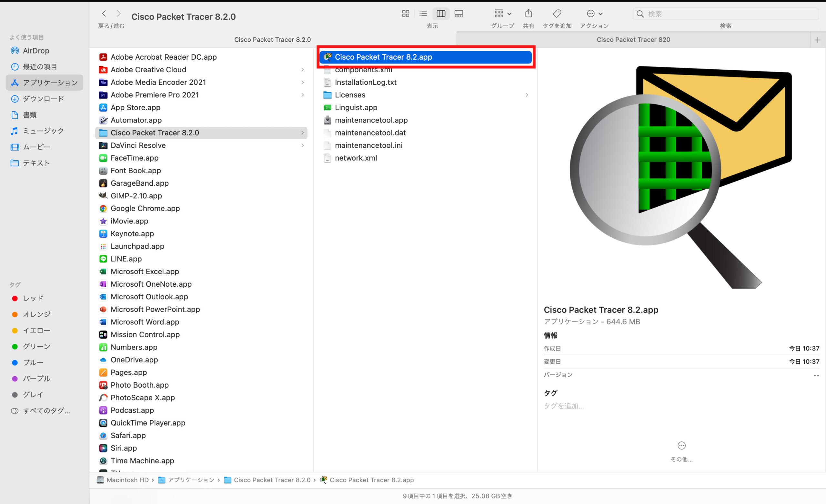The image size is (826, 504).
Task: Select Microsoft Word.app
Action: pos(201,322)
